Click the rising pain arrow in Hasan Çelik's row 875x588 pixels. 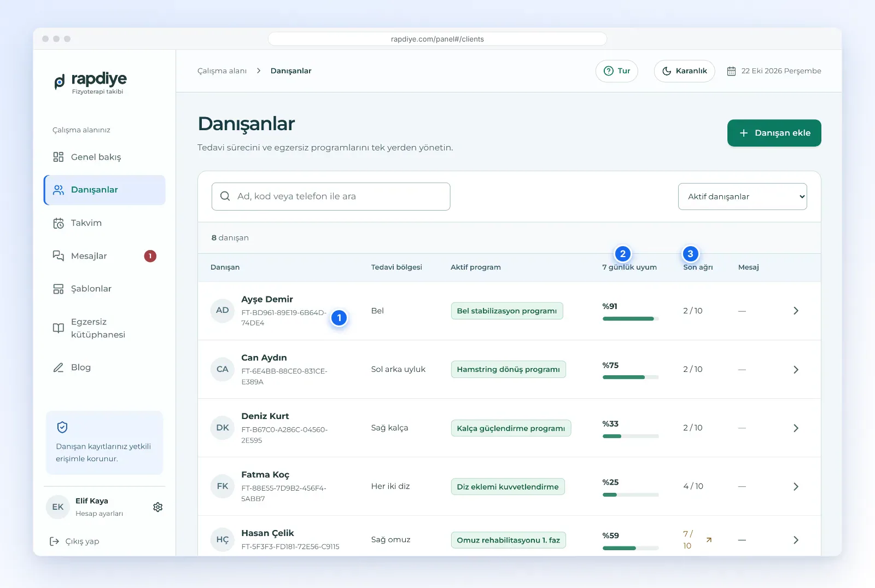pos(709,540)
